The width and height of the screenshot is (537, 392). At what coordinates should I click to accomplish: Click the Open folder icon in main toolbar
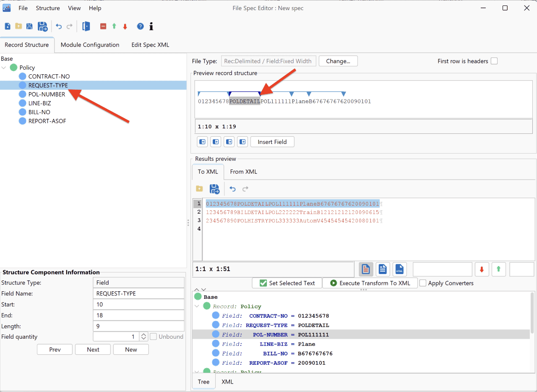pos(18,26)
